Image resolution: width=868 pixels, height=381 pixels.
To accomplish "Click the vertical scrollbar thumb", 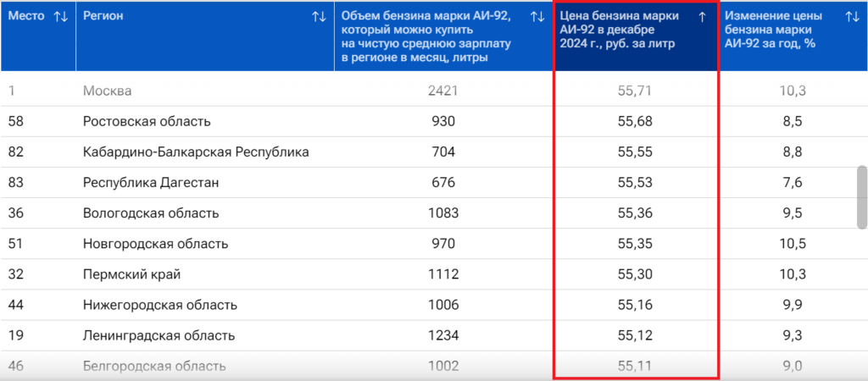I will (862, 197).
